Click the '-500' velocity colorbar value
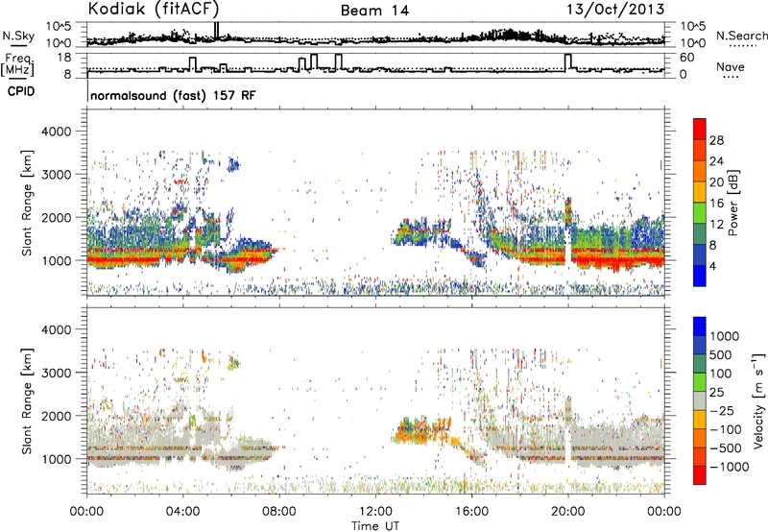 pos(726,448)
